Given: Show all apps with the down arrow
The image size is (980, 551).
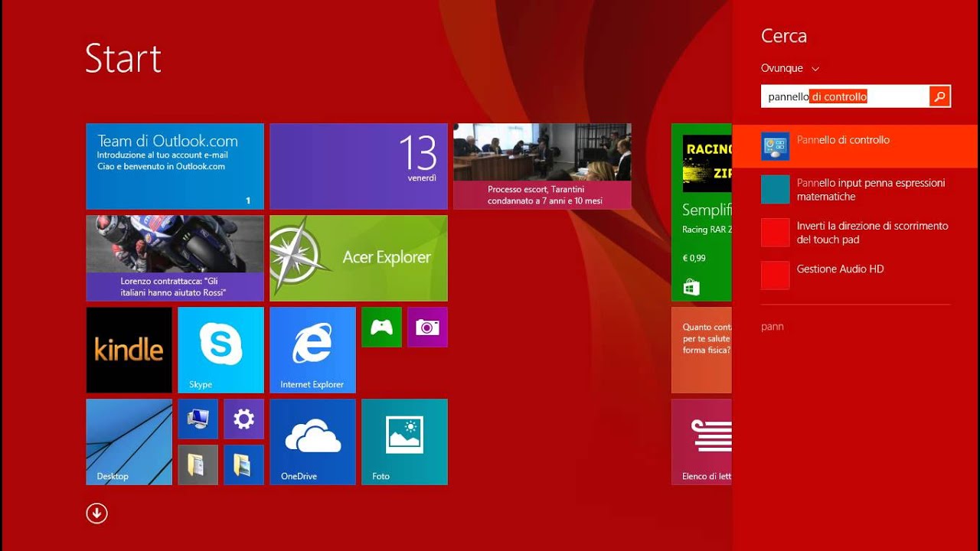Looking at the screenshot, I should (96, 514).
